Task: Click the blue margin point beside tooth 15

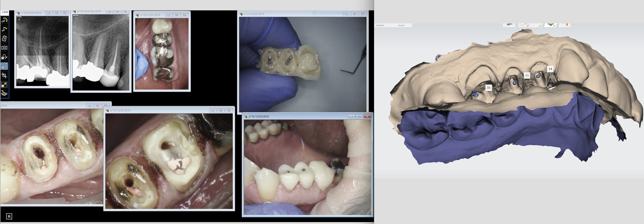Action: click(514, 83)
